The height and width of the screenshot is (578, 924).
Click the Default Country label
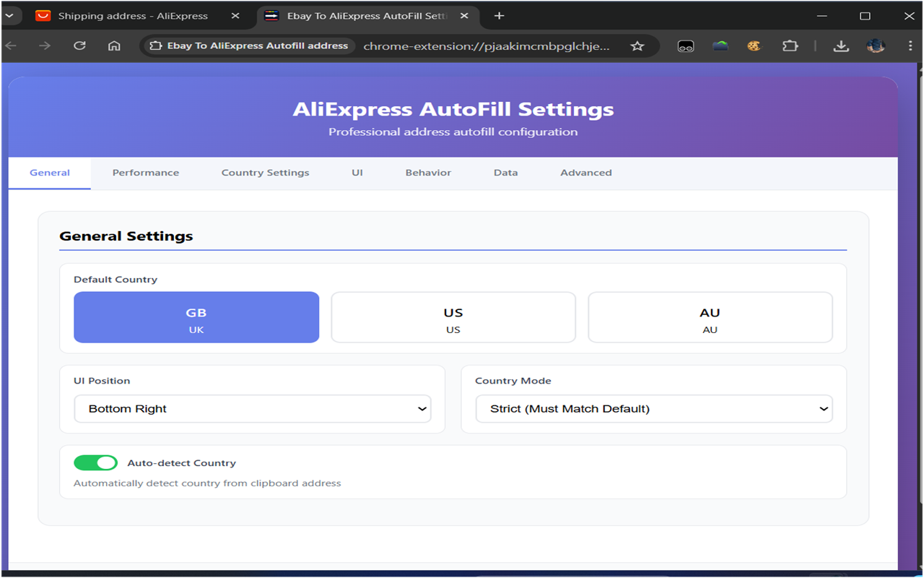click(115, 280)
